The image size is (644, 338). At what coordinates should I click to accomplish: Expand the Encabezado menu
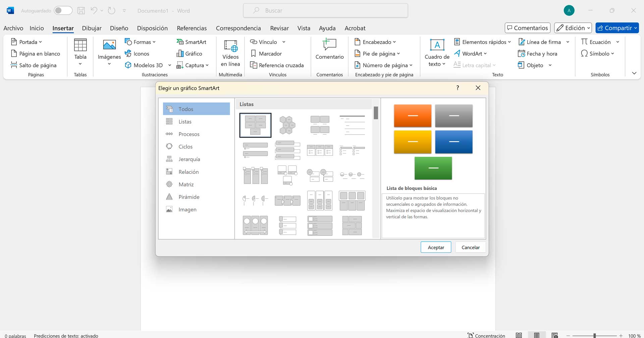[394, 42]
